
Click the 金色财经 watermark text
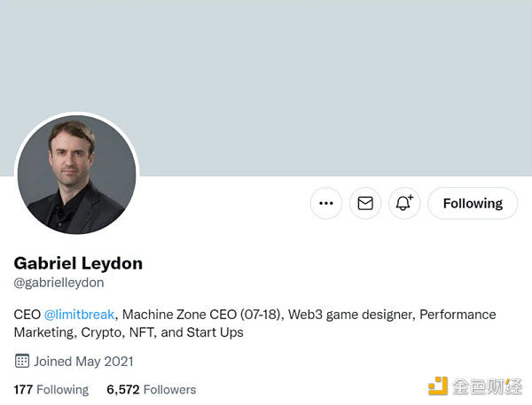pyautogui.click(x=488, y=386)
